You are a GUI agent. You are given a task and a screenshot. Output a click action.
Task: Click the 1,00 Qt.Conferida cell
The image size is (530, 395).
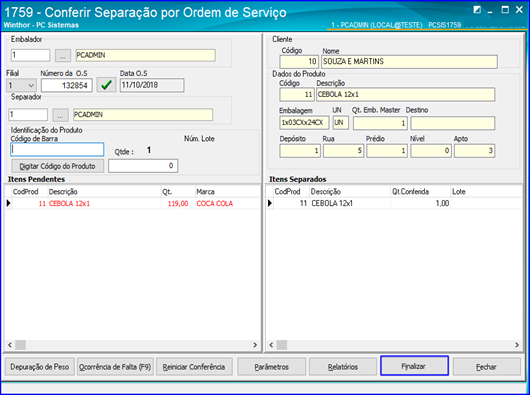[420, 203]
